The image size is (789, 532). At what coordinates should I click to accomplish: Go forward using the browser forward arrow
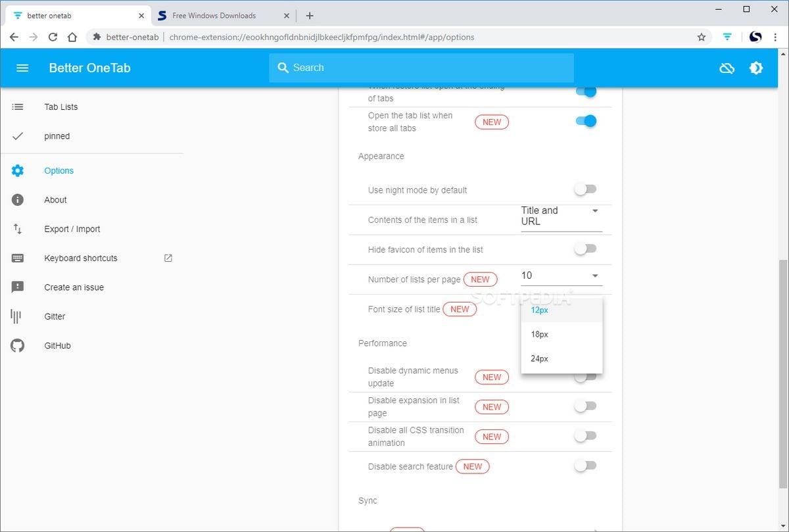[x=34, y=37]
